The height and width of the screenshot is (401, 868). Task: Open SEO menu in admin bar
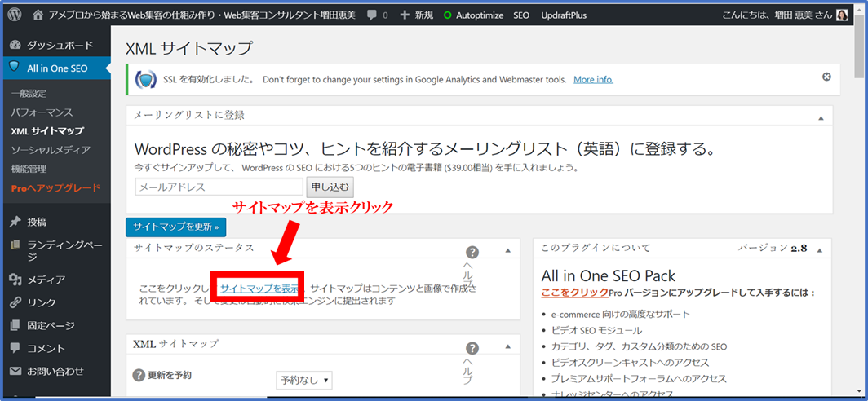(521, 15)
